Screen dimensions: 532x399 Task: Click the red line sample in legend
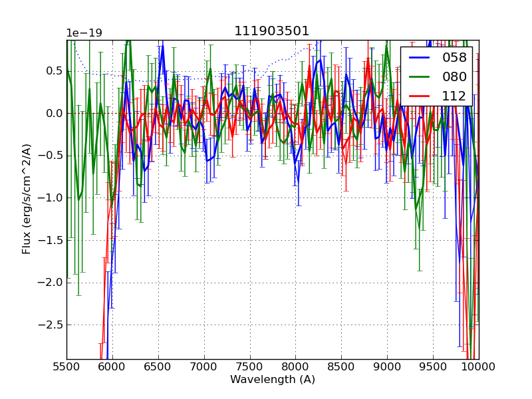[419, 96]
